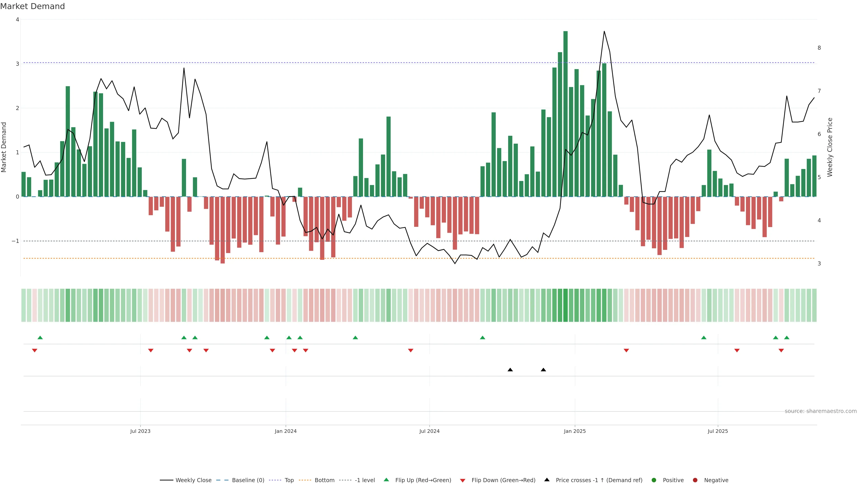Click the green Positive legend dot

point(654,480)
